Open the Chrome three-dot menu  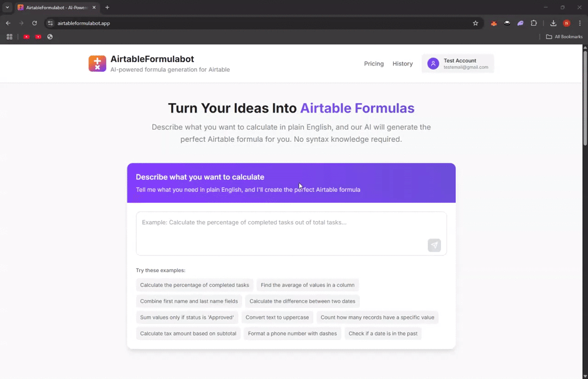click(580, 23)
